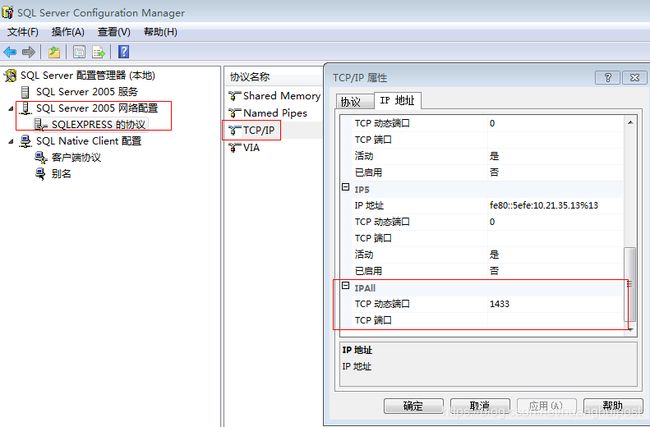Collapse the IPAll section
The image size is (650, 427).
pyautogui.click(x=345, y=286)
